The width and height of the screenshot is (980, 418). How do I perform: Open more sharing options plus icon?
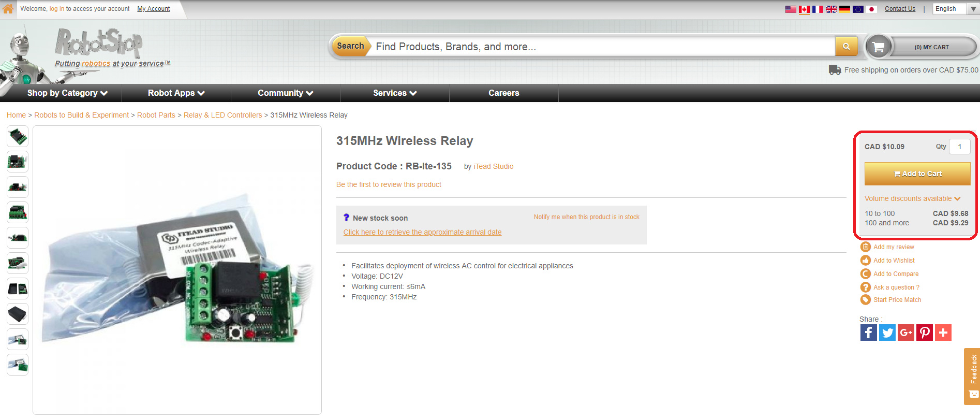(x=943, y=333)
